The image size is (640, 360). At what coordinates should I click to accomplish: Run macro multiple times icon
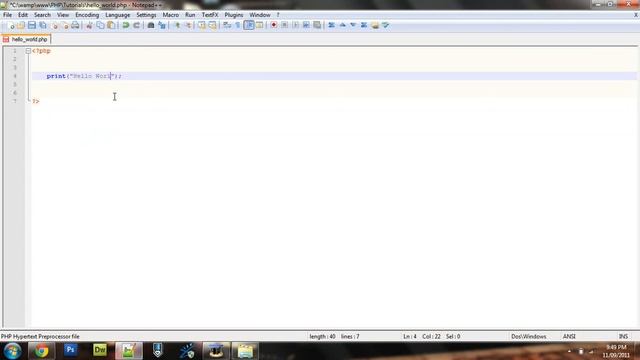pyautogui.click(x=306, y=25)
